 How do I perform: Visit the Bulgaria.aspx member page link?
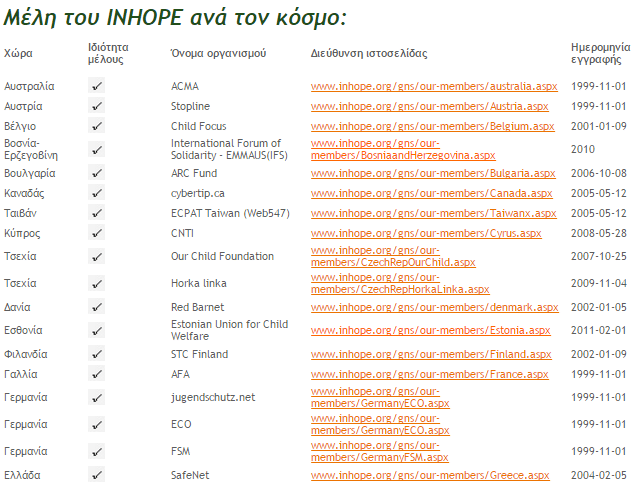(x=433, y=173)
